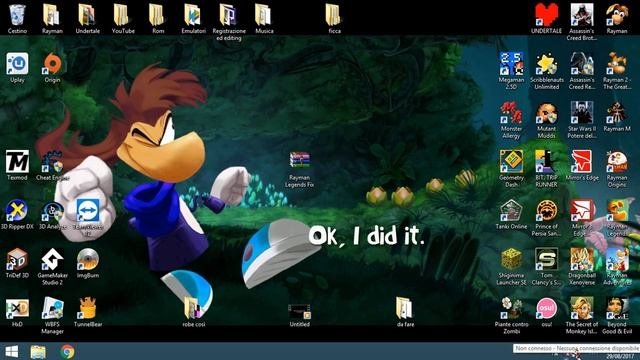The height and width of the screenshot is (360, 640).
Task: Open the robe così folder
Action: click(x=193, y=309)
